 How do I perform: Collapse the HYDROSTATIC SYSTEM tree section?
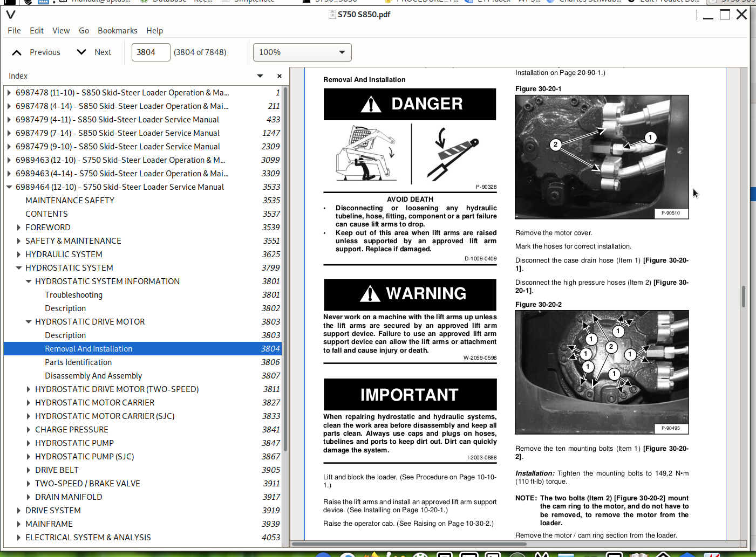pyautogui.click(x=19, y=268)
